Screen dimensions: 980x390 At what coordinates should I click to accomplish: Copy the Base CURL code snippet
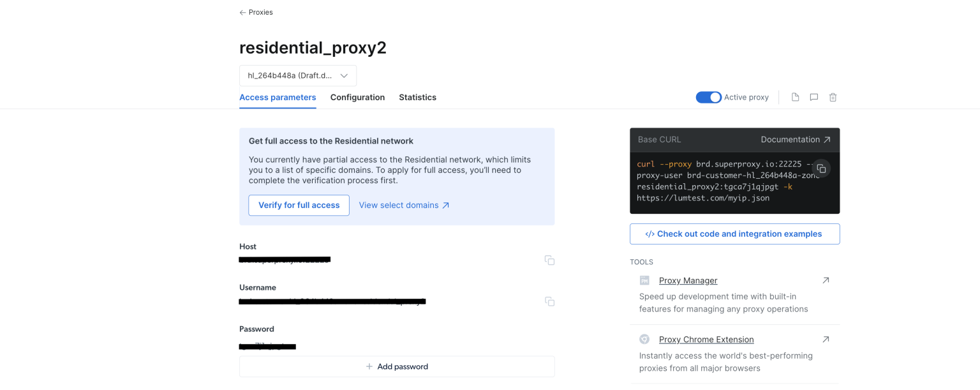coord(821,169)
